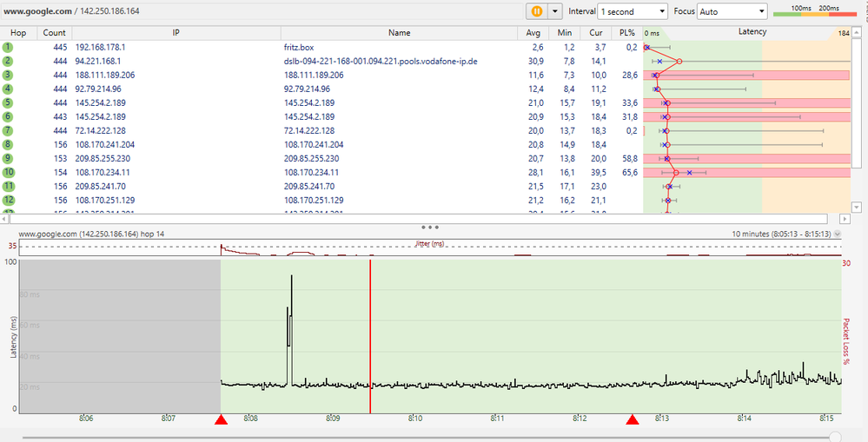Click the PL% column header
The height and width of the screenshot is (442, 868).
pos(627,33)
